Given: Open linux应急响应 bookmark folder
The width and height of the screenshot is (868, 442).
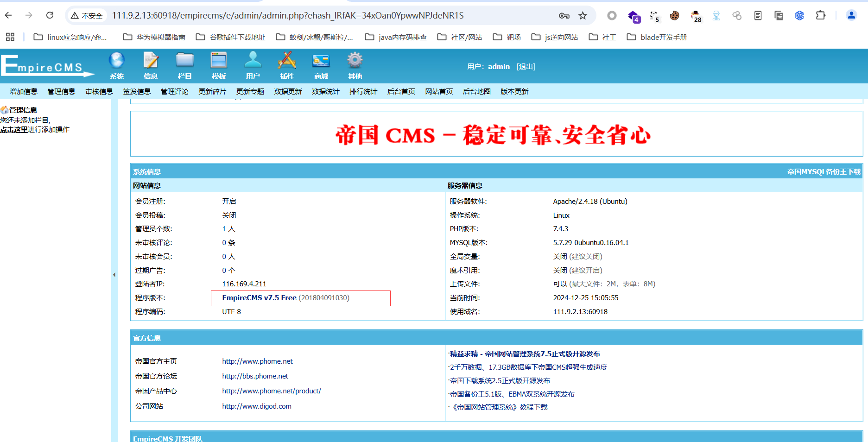Looking at the screenshot, I should (70, 37).
